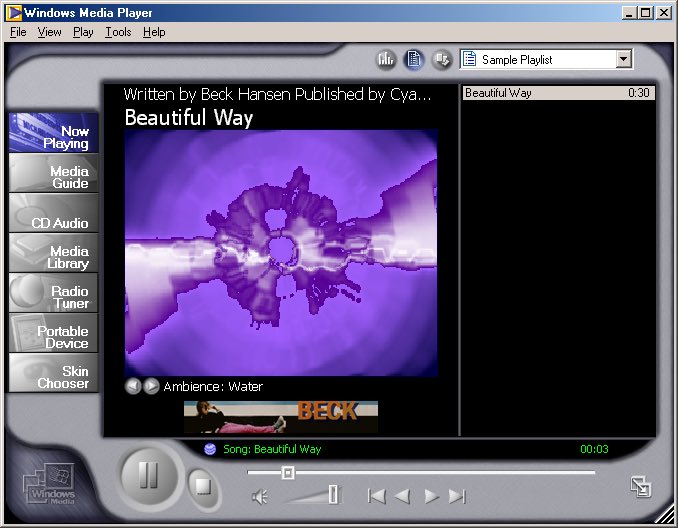Click the seek bar position thumb
This screenshot has height=528, width=678.
click(x=288, y=473)
